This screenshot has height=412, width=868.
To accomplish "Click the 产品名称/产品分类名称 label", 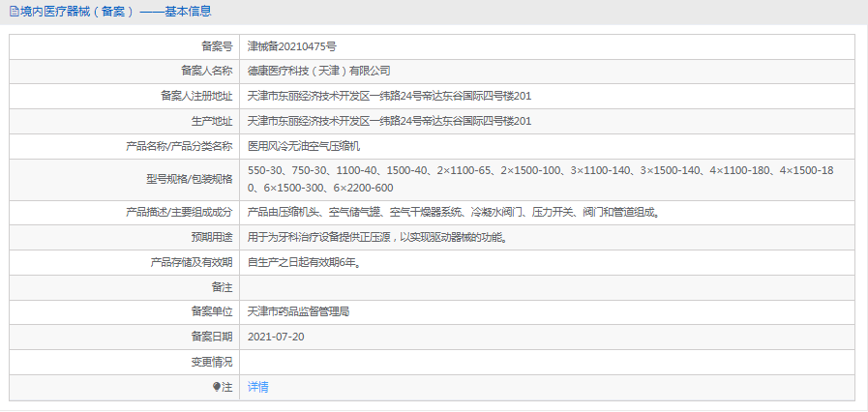I will (x=179, y=147).
